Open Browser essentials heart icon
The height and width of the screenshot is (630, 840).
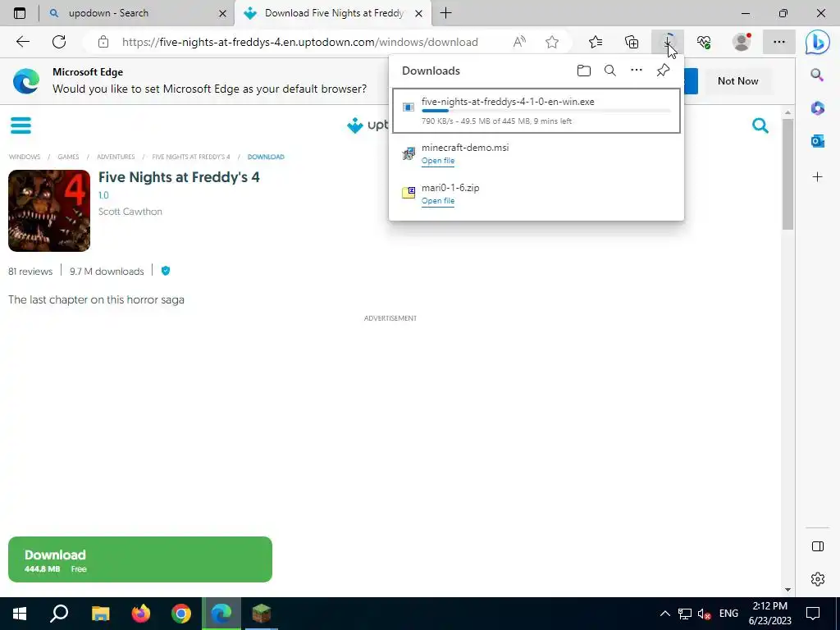(704, 42)
